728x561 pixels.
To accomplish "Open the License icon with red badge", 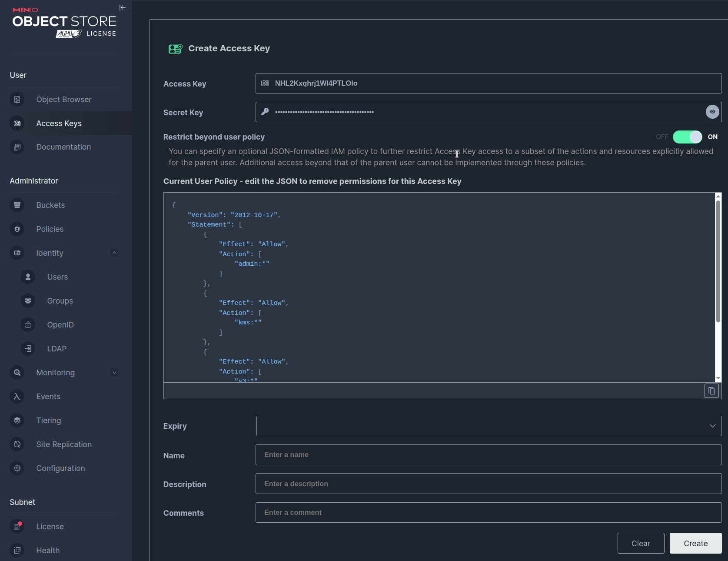I will (x=17, y=527).
